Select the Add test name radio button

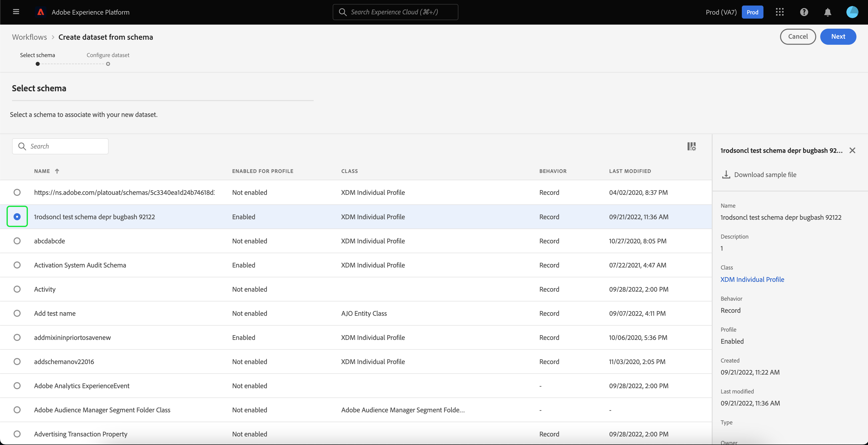(x=17, y=313)
